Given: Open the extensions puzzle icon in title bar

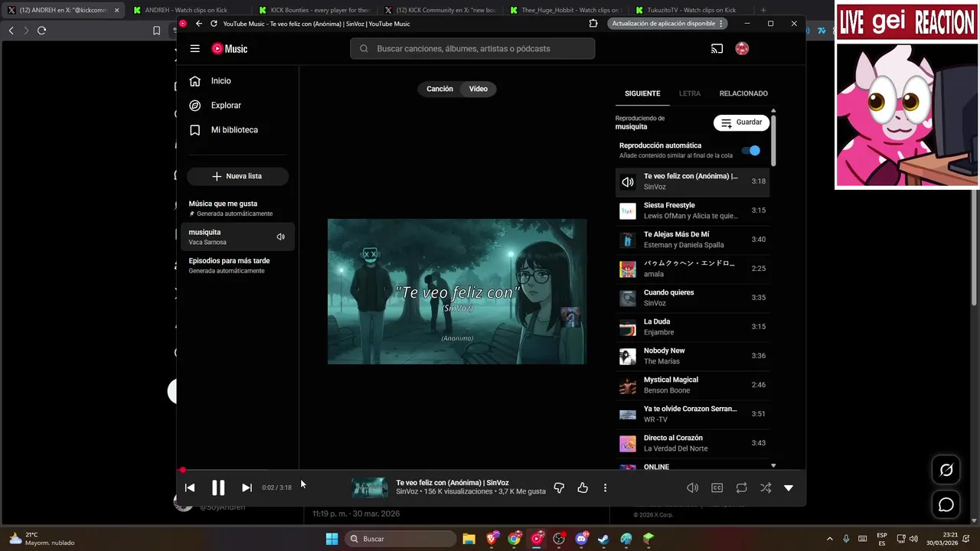Looking at the screenshot, I should [x=593, y=24].
